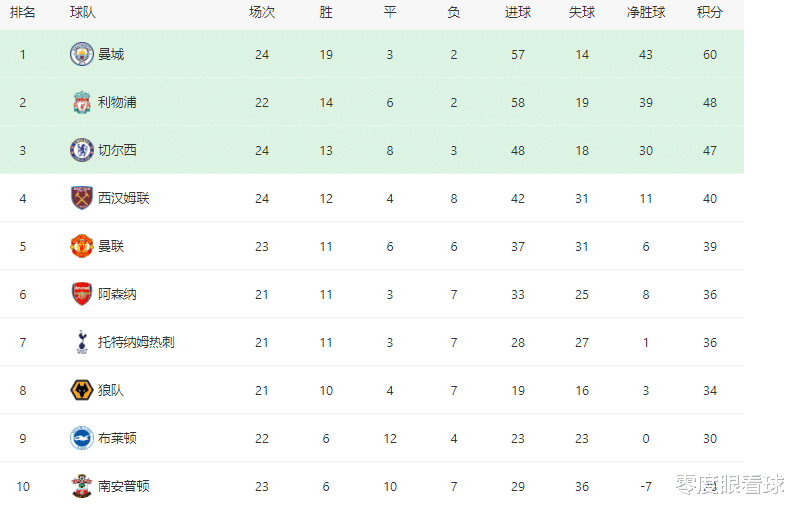
Task: Click the Brighton club crest
Action: click(81, 438)
